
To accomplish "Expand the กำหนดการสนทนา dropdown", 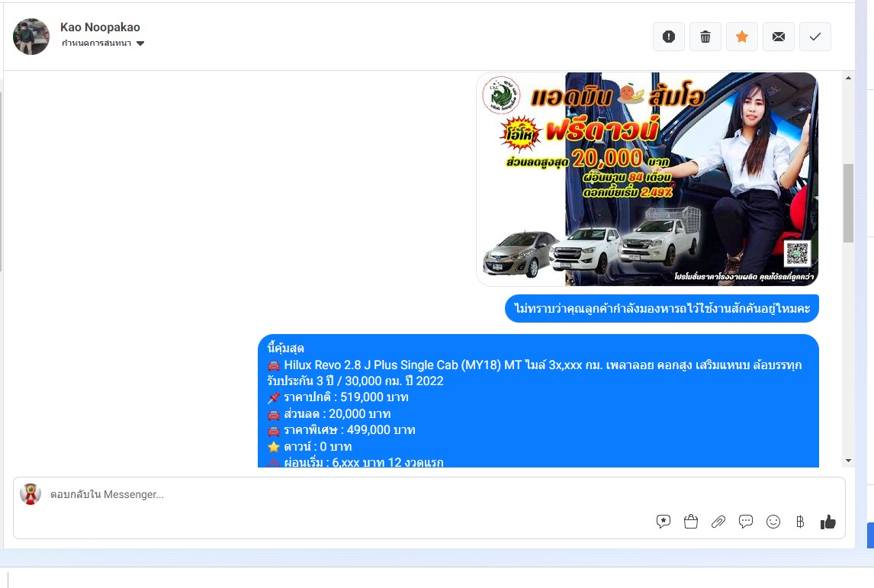I will pos(102,43).
